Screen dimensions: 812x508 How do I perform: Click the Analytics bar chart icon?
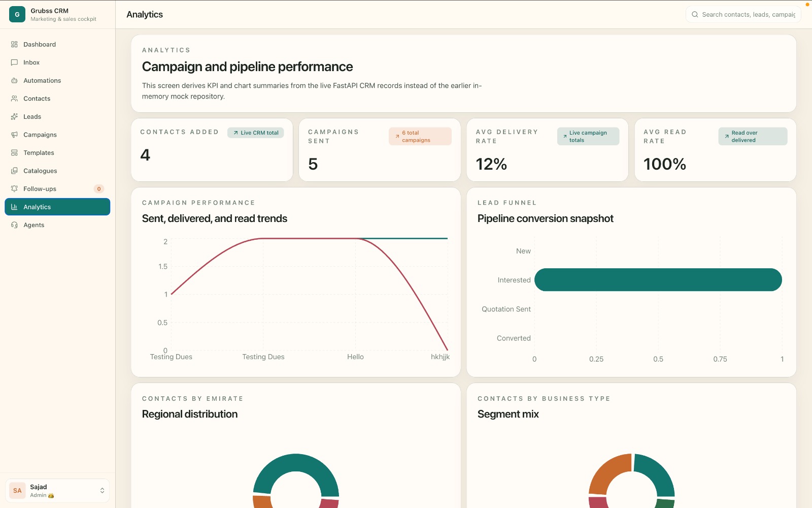pyautogui.click(x=14, y=207)
